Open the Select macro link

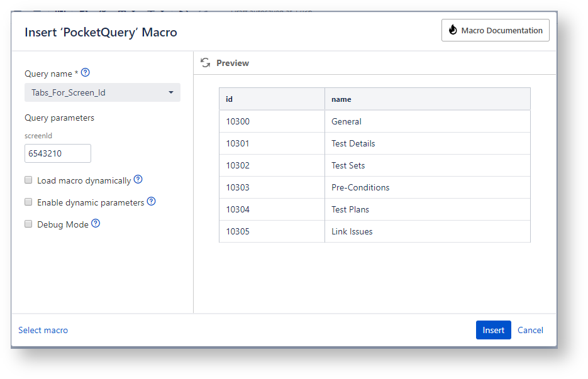coord(43,330)
